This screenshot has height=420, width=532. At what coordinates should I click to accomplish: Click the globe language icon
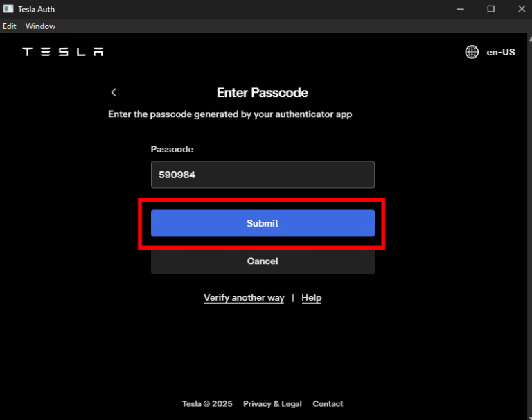[472, 52]
